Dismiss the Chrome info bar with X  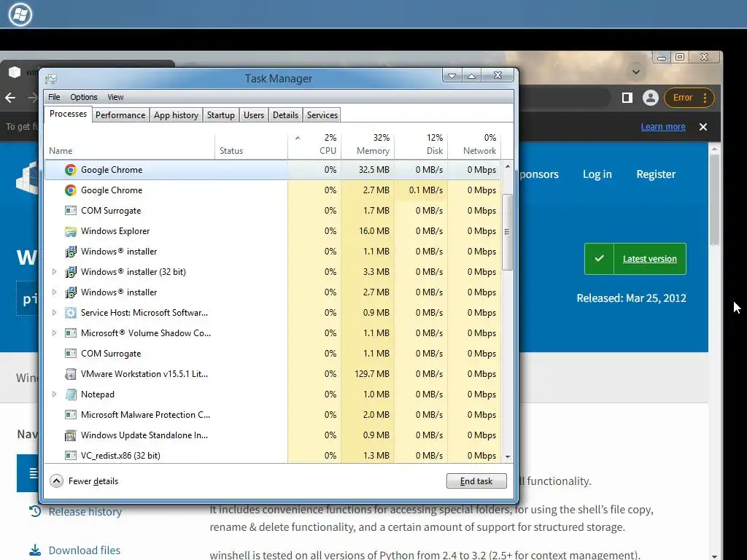point(703,127)
